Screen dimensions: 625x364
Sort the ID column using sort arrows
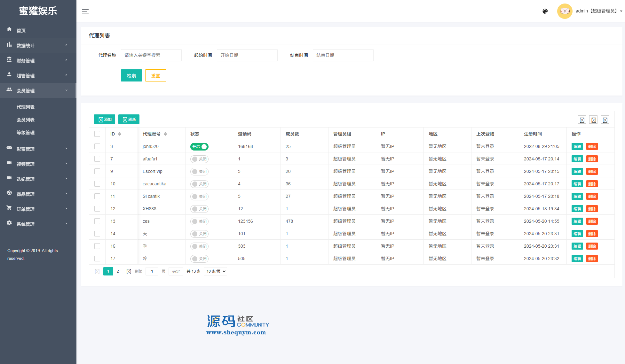coord(120,134)
